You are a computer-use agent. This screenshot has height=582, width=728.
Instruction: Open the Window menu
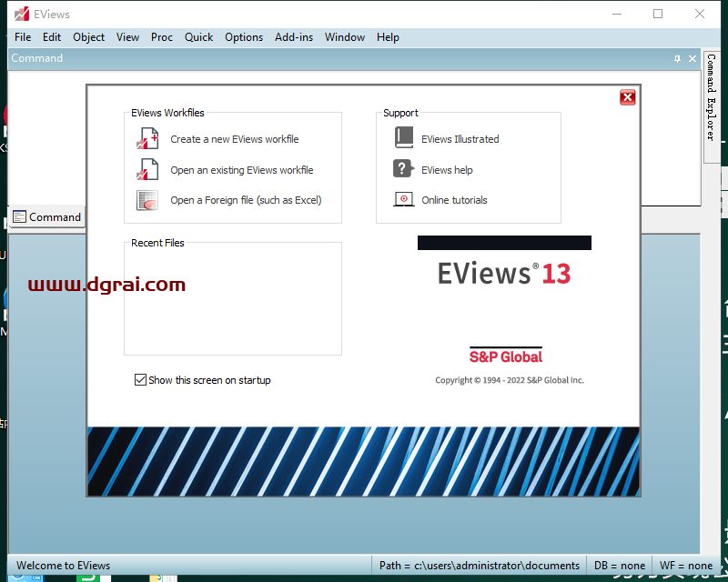(345, 37)
